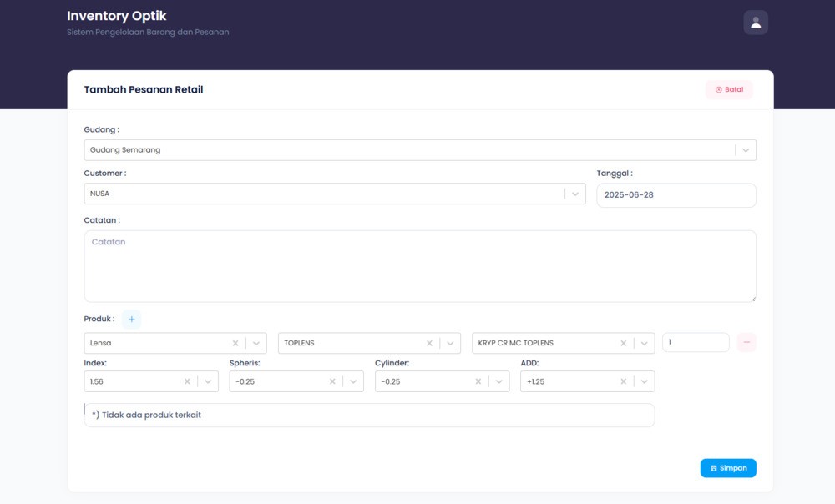Click the NUSA customer select field
The width and height of the screenshot is (835, 504).
(335, 194)
